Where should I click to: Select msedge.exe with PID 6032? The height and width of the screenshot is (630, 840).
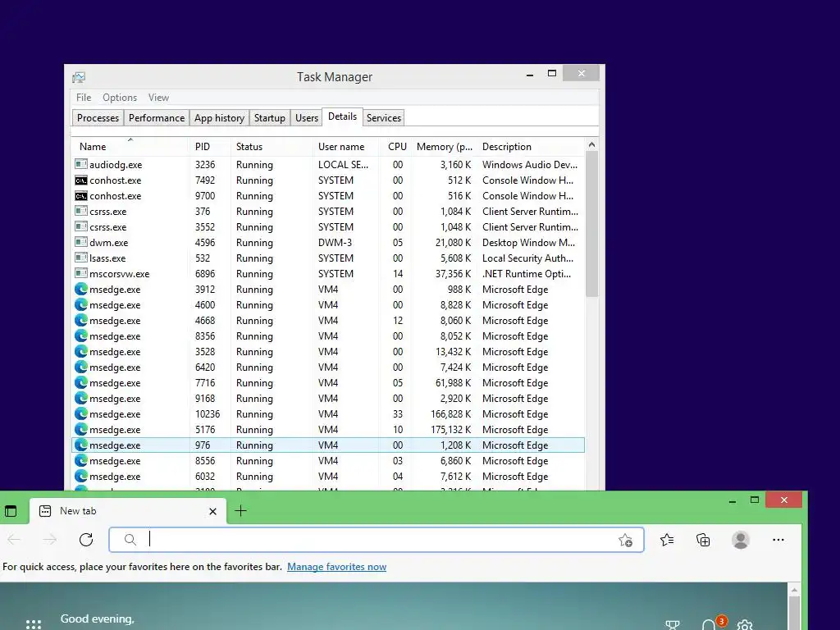[x=328, y=477]
